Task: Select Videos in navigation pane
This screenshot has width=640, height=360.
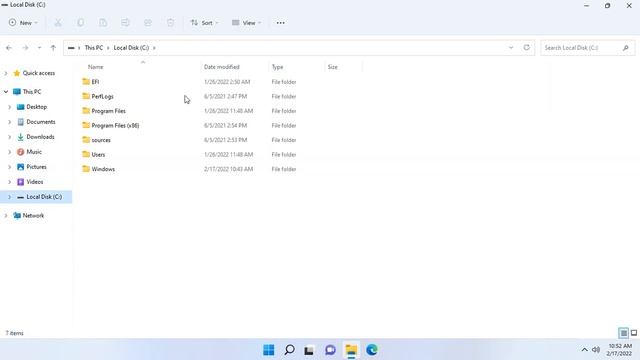Action: pos(34,182)
